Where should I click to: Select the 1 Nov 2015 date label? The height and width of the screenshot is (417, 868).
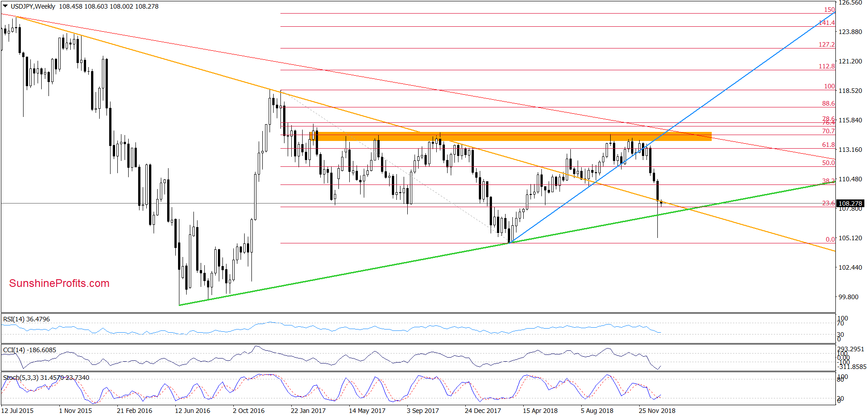click(75, 411)
